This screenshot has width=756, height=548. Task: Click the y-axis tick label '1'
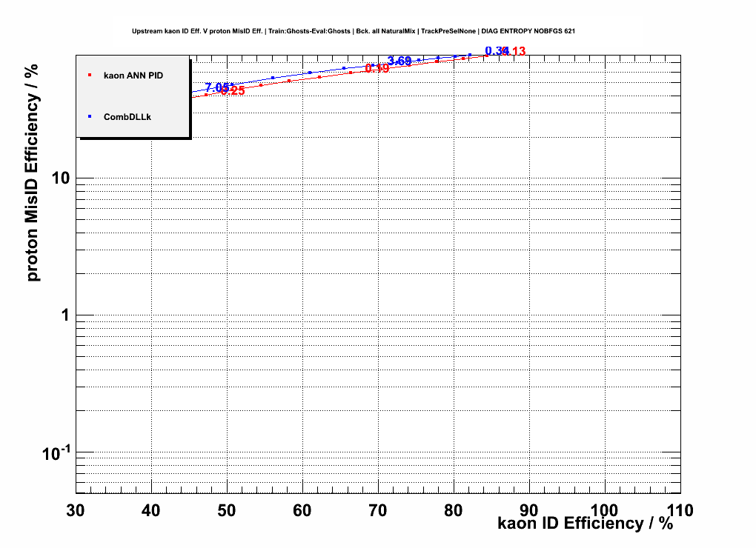(x=65, y=315)
